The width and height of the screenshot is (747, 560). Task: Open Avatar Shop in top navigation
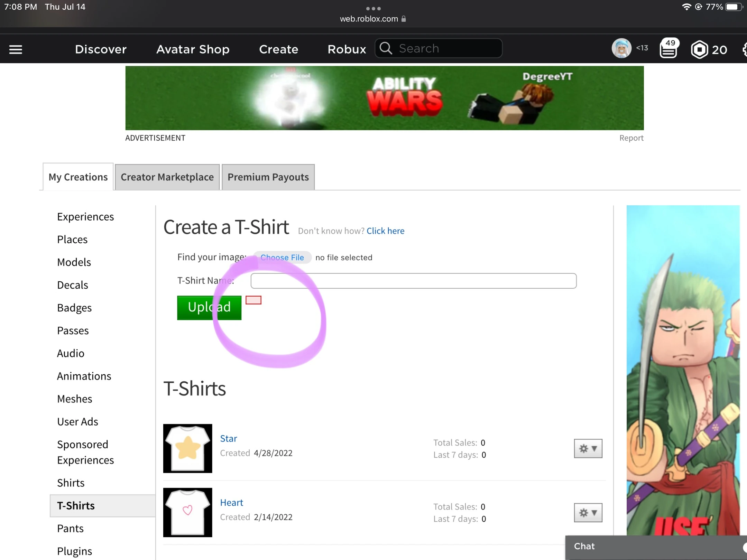[193, 49]
